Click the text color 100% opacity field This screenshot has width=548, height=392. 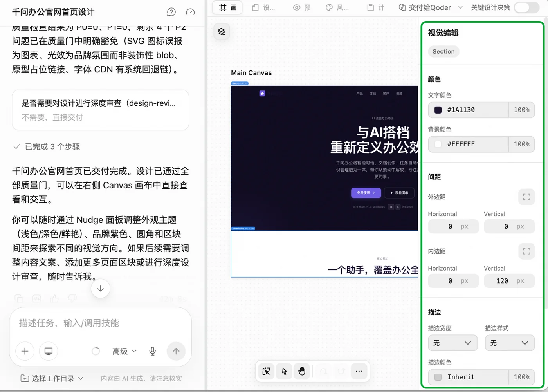(522, 110)
